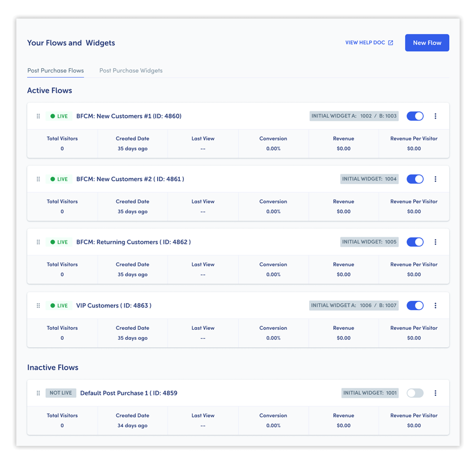Click Initial Widget A: 1002 / B: 1003 badge
This screenshot has width=476, height=465.
tap(354, 116)
